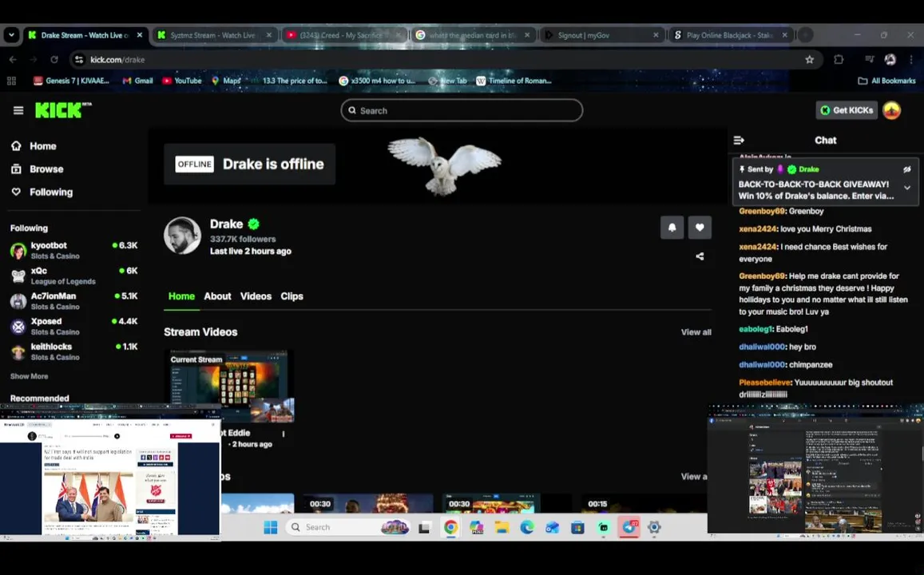Open Microsoft Store from the taskbar

577,527
